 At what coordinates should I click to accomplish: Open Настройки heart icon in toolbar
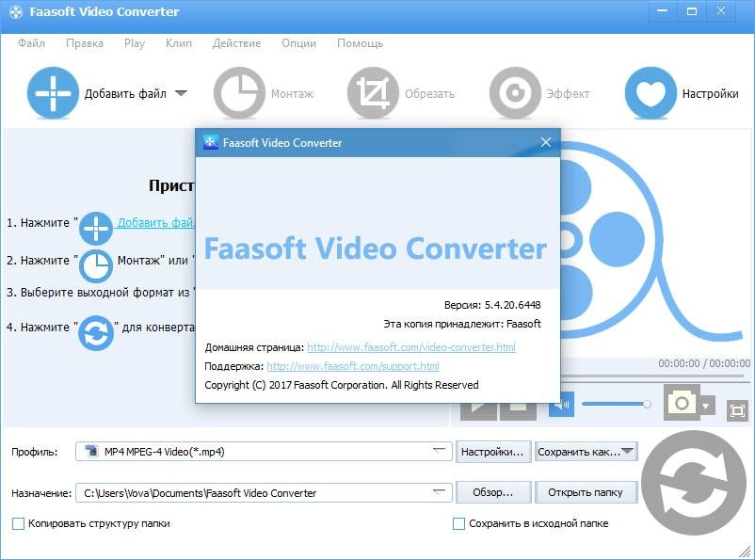651,93
